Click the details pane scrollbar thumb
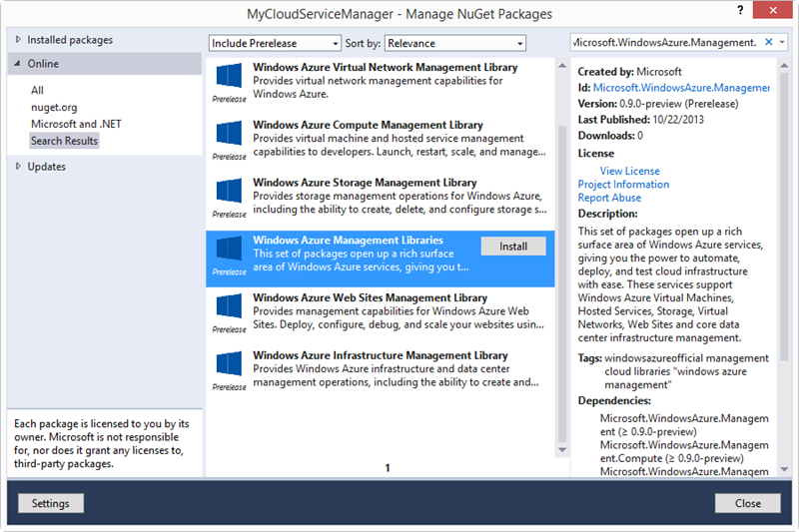Image resolution: width=799 pixels, height=532 pixels. pyautogui.click(x=784, y=217)
